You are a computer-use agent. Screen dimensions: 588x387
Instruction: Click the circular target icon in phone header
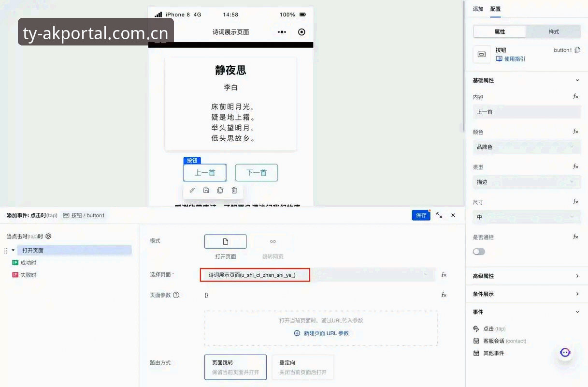pyautogui.click(x=302, y=32)
